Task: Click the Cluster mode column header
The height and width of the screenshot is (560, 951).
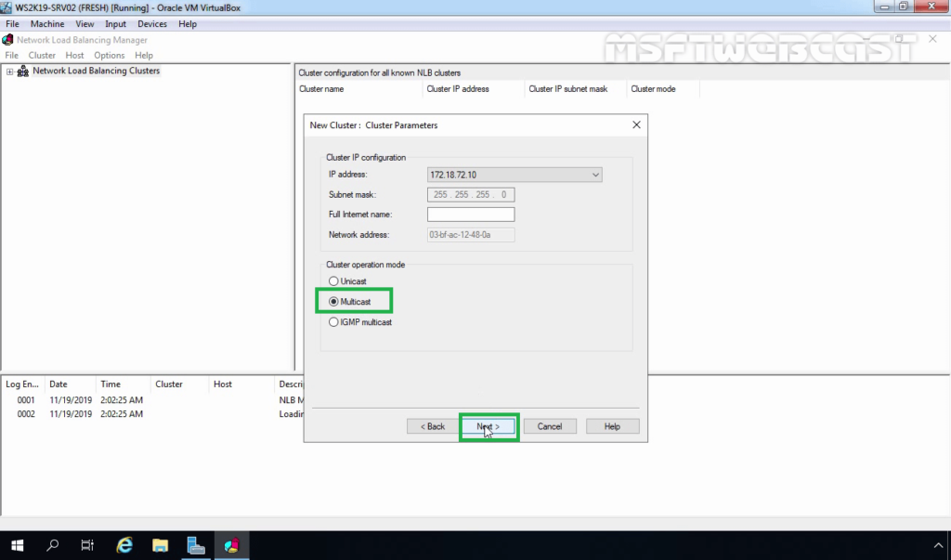Action: coord(663,89)
